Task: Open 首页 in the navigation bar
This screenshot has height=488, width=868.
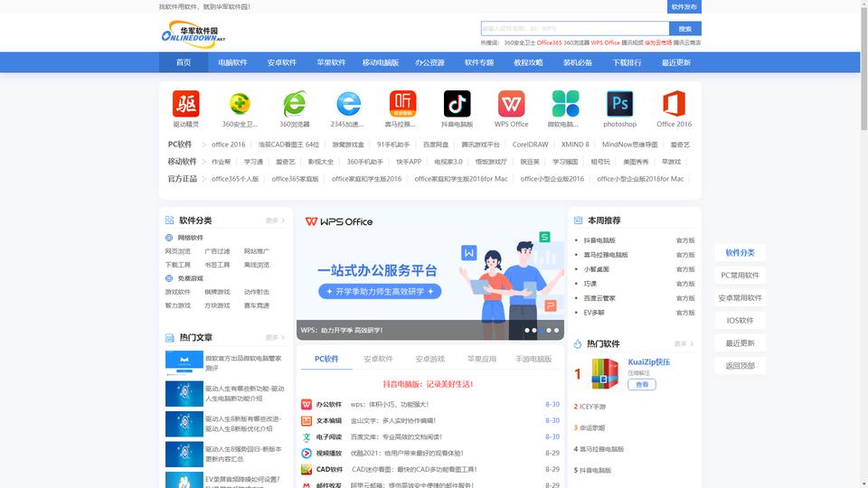Action: click(184, 62)
